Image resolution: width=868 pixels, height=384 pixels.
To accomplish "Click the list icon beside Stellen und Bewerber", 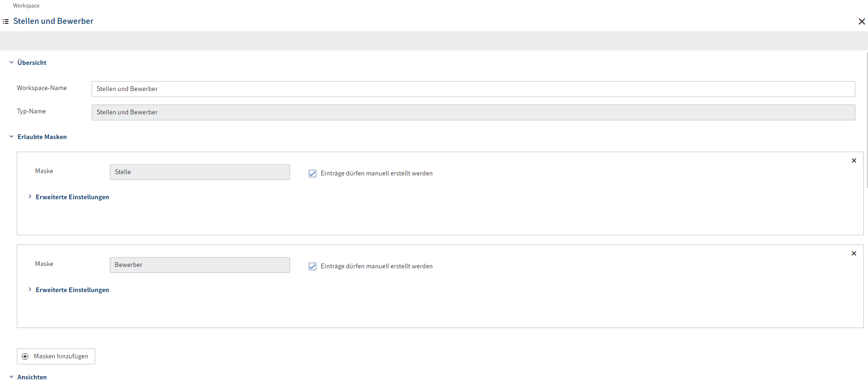I will coord(6,21).
